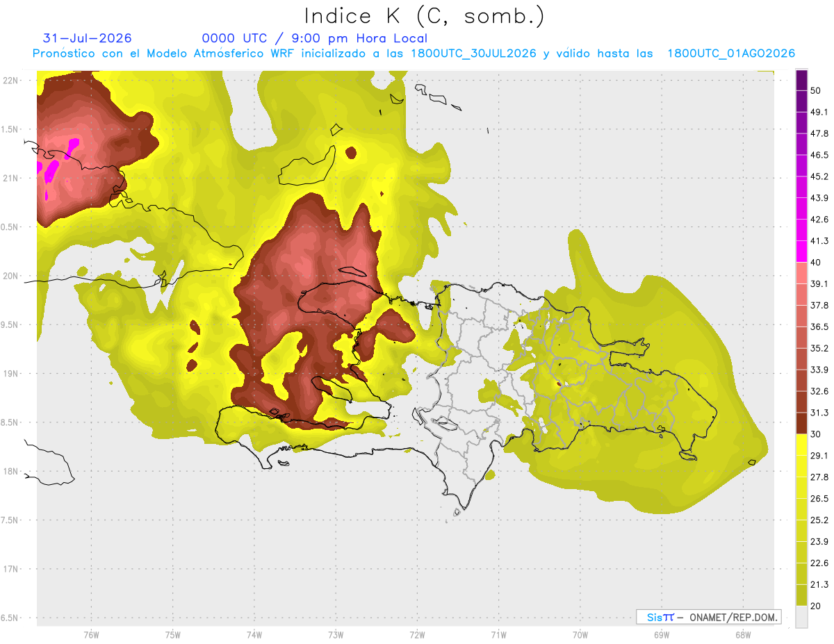Click the '76W' longitude label
This screenshot has width=834, height=644.
click(x=91, y=634)
